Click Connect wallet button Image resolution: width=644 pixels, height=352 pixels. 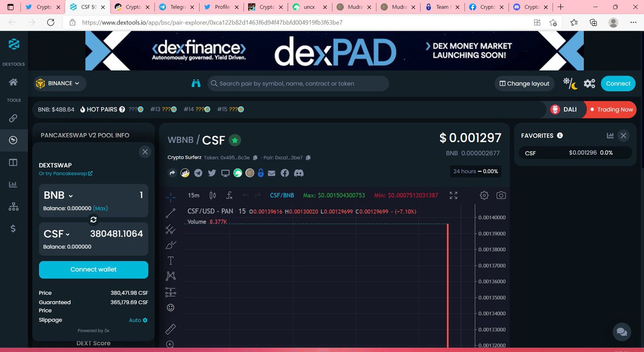pos(93,270)
